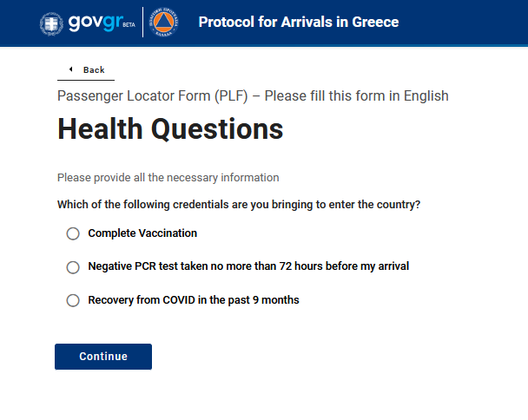The height and width of the screenshot is (420, 528).
Task: Click the underline beneath the Back link
Action: pyautogui.click(x=86, y=80)
